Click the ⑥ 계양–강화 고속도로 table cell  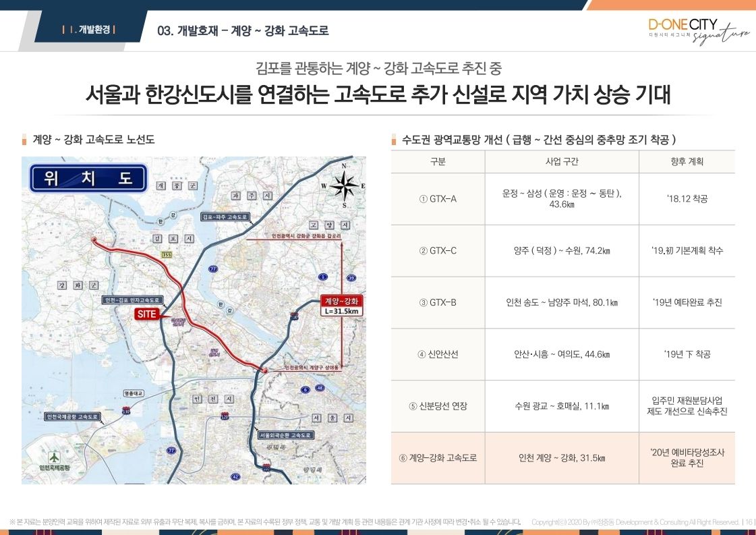coord(438,458)
